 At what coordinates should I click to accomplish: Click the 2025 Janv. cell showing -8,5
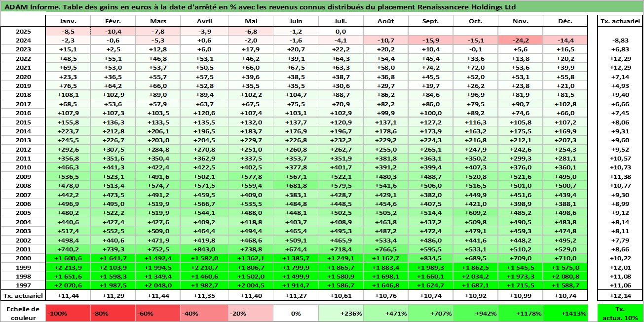coord(68,31)
